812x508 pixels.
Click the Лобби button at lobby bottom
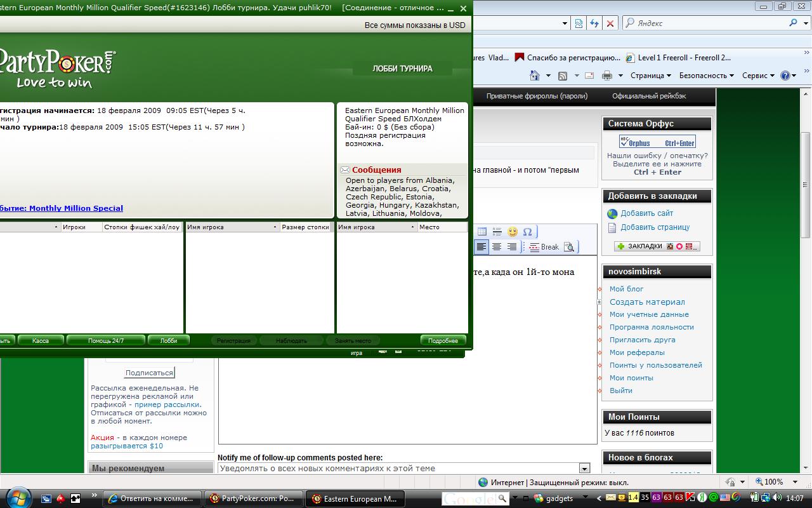pos(169,341)
